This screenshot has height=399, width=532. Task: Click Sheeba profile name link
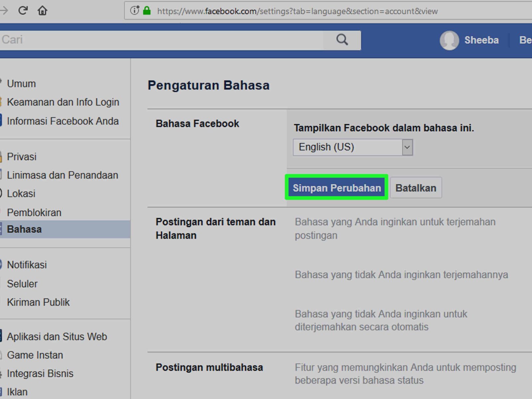(x=481, y=40)
